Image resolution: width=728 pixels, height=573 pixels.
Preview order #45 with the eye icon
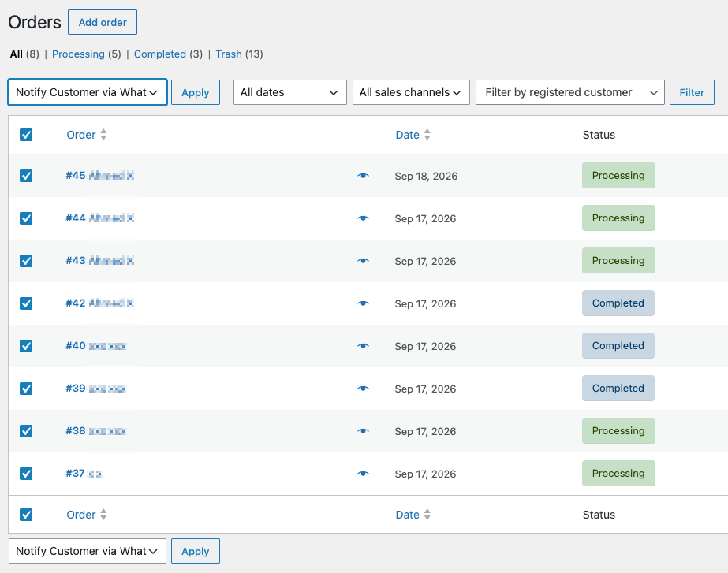[363, 176]
